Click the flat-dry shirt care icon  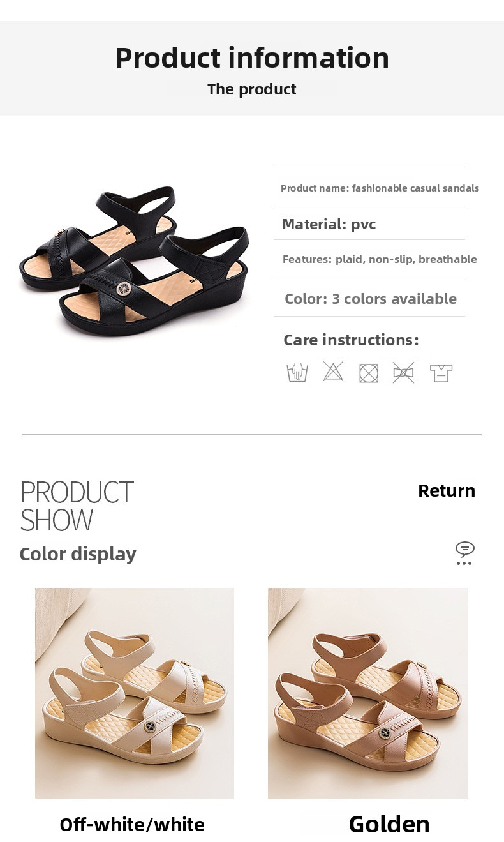(x=441, y=372)
